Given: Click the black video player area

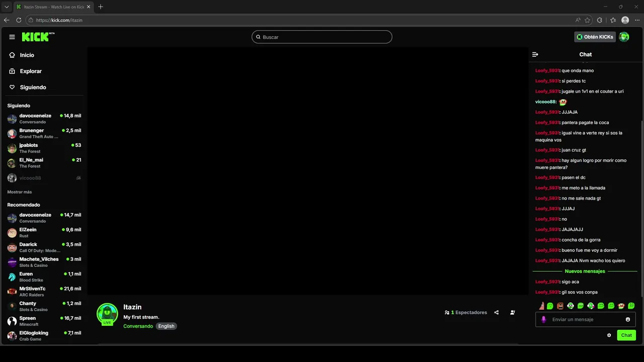Looking at the screenshot, I should pos(307,171).
